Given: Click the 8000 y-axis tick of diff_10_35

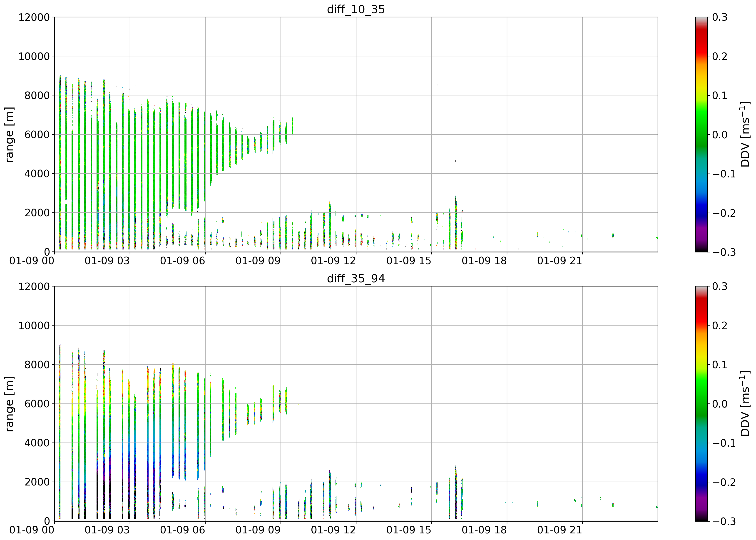Looking at the screenshot, I should (x=37, y=95).
